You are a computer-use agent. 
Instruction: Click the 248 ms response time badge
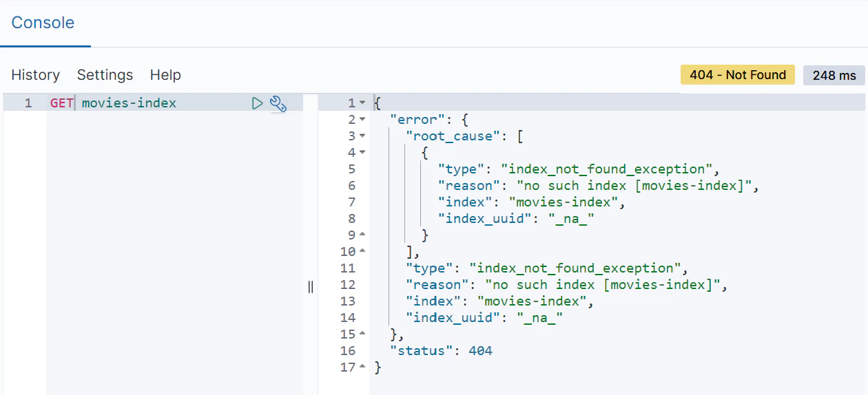point(834,75)
